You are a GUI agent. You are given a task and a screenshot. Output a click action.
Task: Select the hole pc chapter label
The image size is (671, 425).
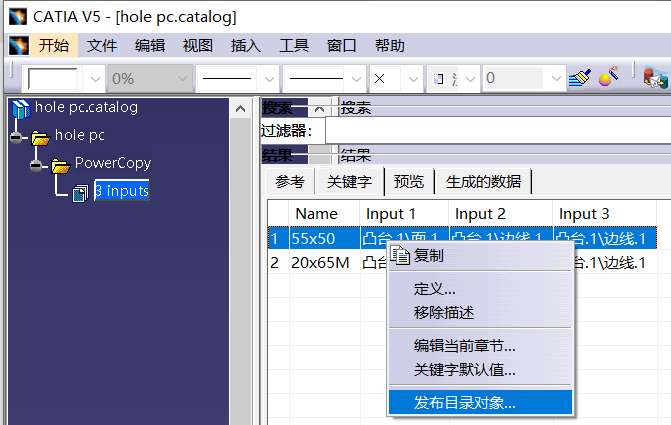[x=80, y=135]
